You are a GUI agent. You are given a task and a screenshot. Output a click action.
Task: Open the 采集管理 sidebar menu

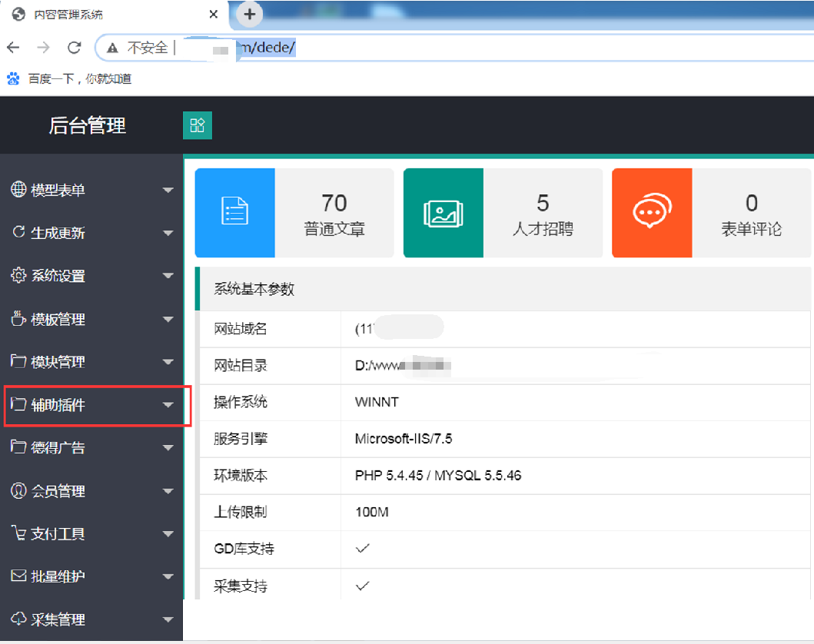tap(91, 619)
